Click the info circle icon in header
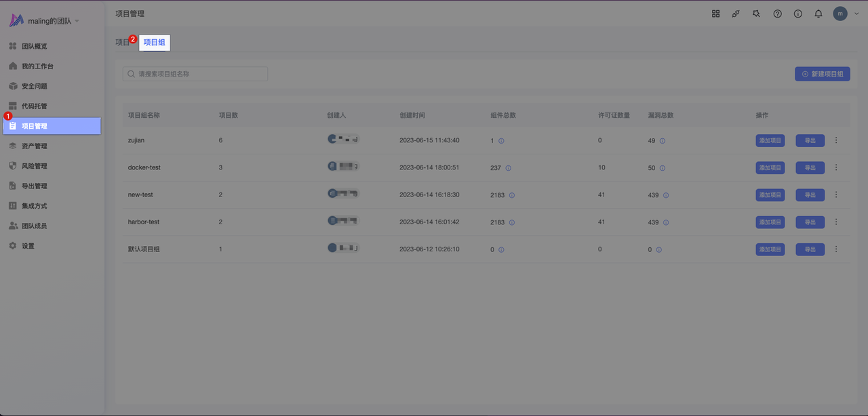 click(x=798, y=14)
